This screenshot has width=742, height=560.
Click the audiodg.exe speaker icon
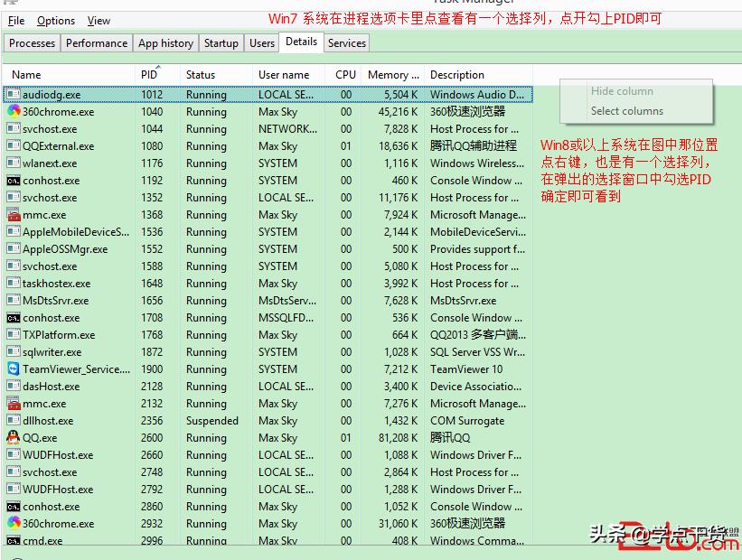pyautogui.click(x=13, y=94)
